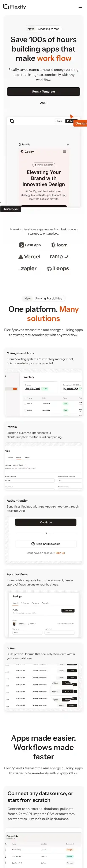Click the stacked-squares logo in the mockup toolbar
The width and height of the screenshot is (87, 868).
point(12,121)
